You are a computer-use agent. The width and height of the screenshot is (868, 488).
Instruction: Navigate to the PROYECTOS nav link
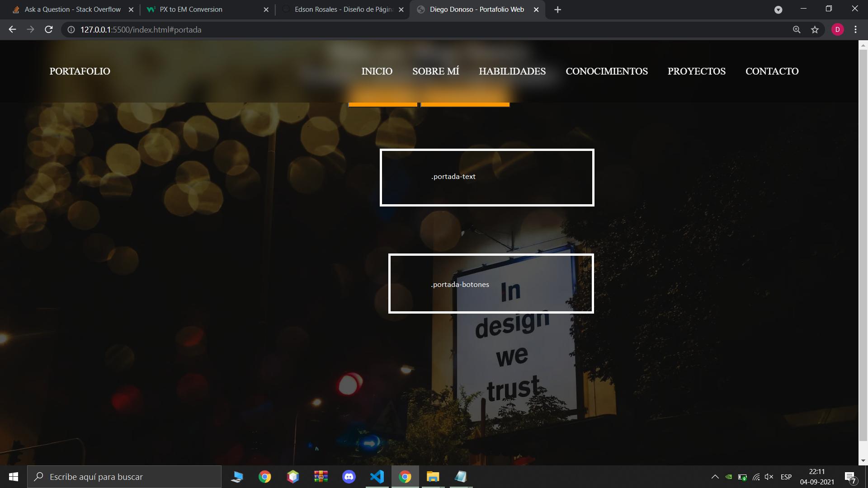pyautogui.click(x=696, y=71)
